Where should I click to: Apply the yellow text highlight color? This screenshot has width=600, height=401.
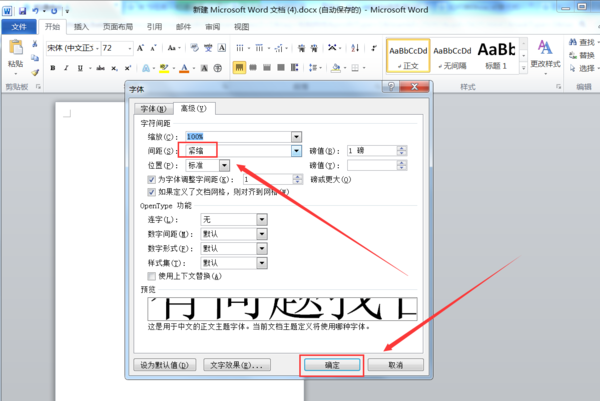pyautogui.click(x=164, y=68)
